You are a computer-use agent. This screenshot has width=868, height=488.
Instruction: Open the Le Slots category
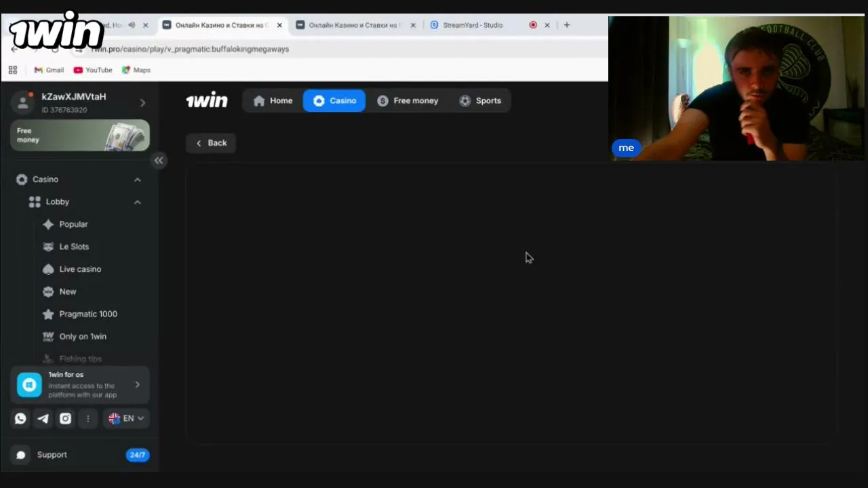point(74,247)
